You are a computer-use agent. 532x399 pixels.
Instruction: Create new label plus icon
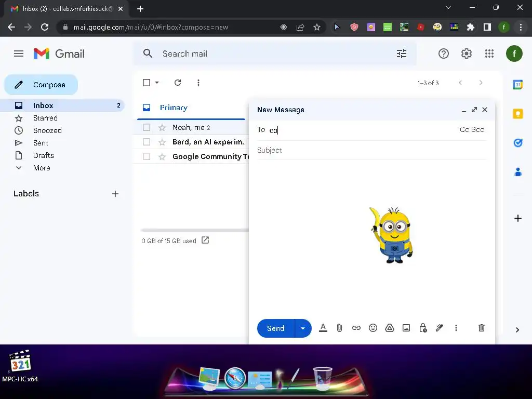115,194
